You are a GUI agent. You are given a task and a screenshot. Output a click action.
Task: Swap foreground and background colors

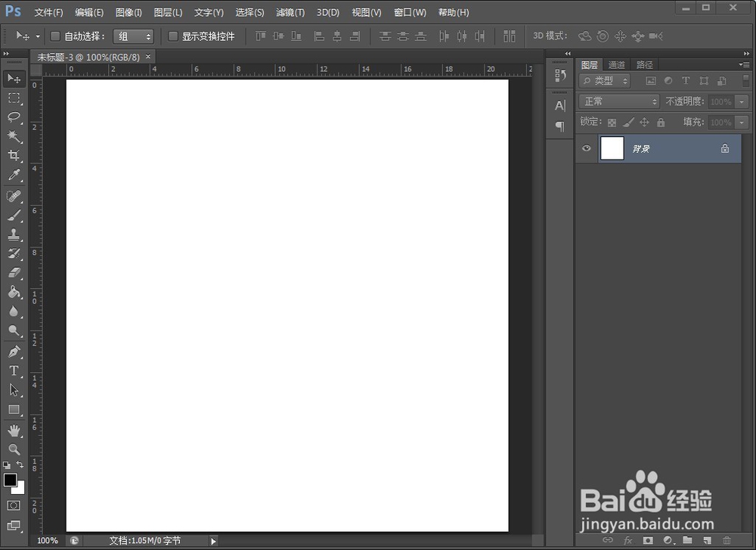point(20,465)
